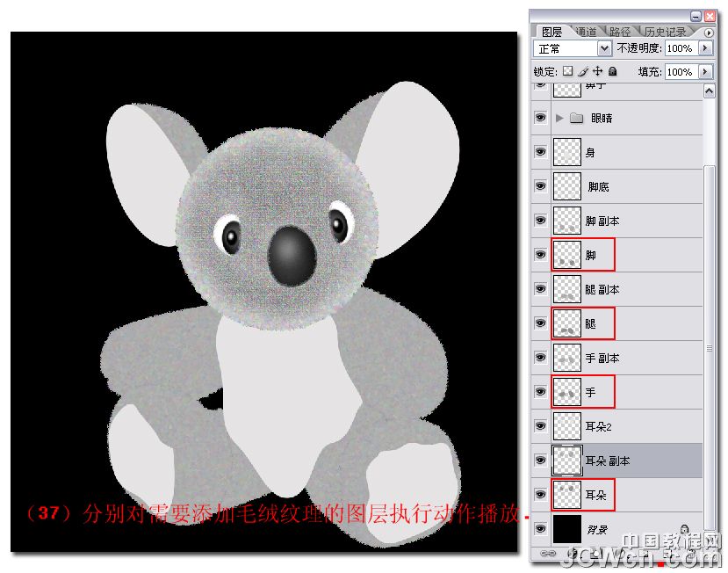Select the layer named 腿
Viewport: 728px width, 573px height.
tap(591, 324)
